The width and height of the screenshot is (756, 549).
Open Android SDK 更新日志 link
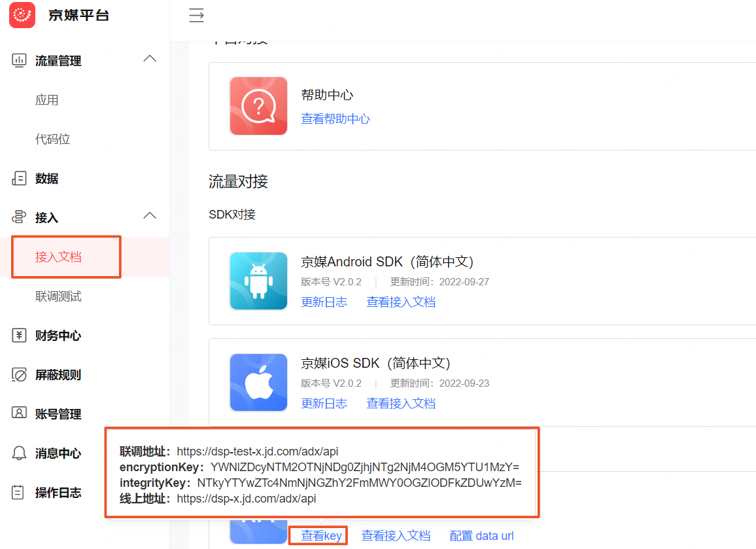[324, 302]
